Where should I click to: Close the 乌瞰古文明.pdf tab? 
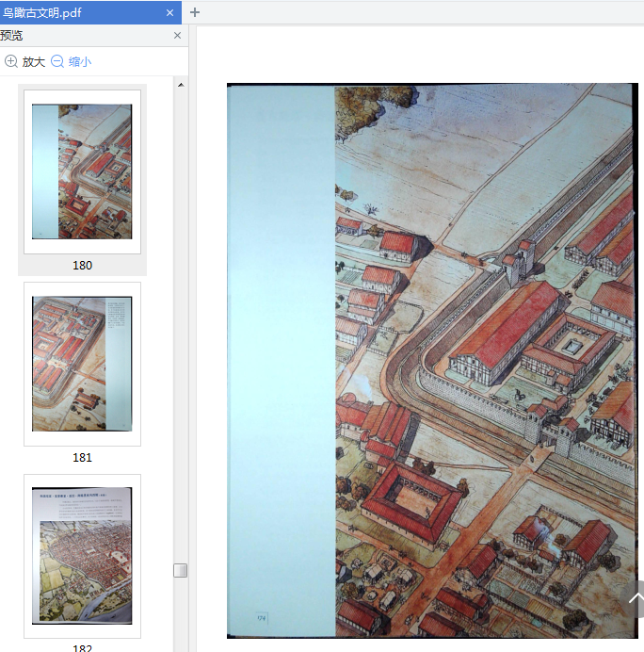pyautogui.click(x=169, y=13)
